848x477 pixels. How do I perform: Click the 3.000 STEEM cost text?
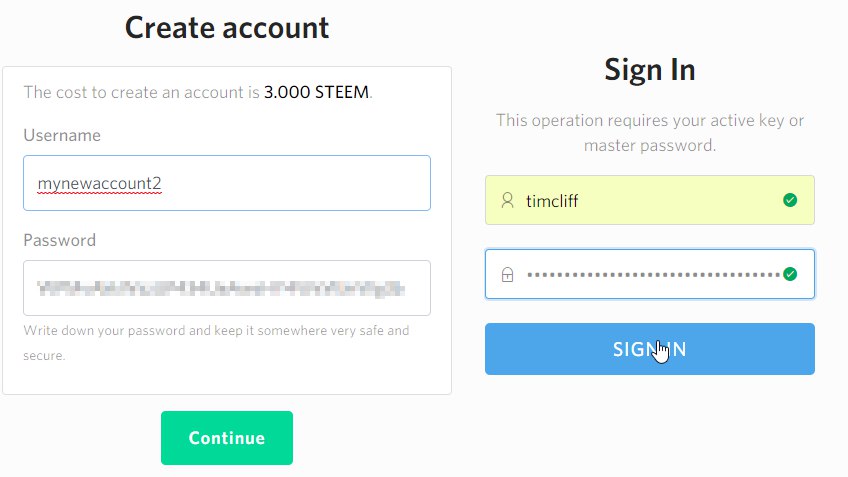coord(316,92)
